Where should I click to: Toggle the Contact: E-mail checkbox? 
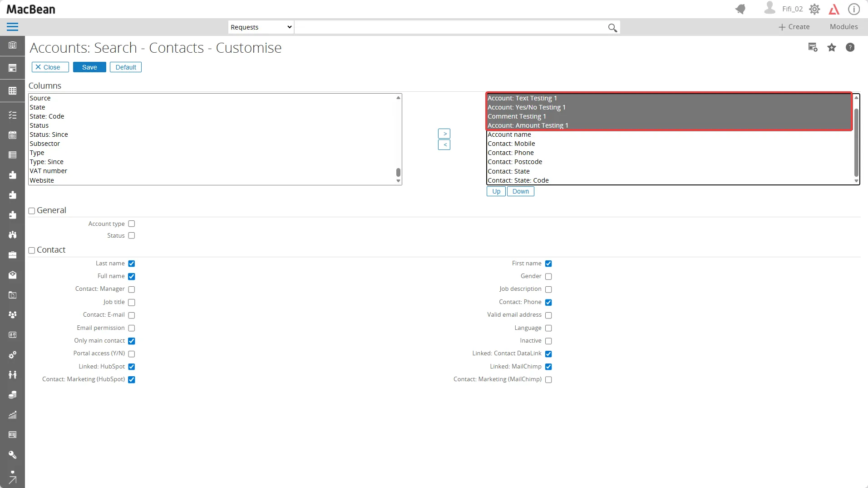[x=132, y=315]
